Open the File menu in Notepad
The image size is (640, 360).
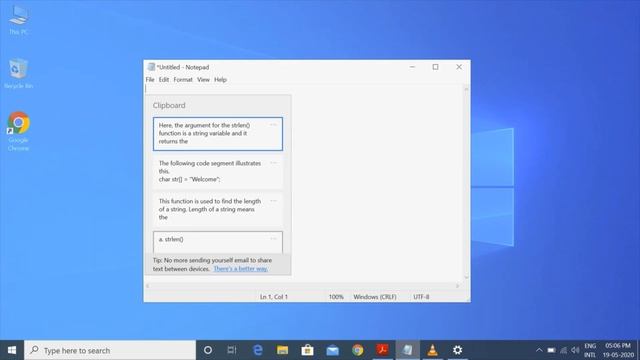[150, 80]
